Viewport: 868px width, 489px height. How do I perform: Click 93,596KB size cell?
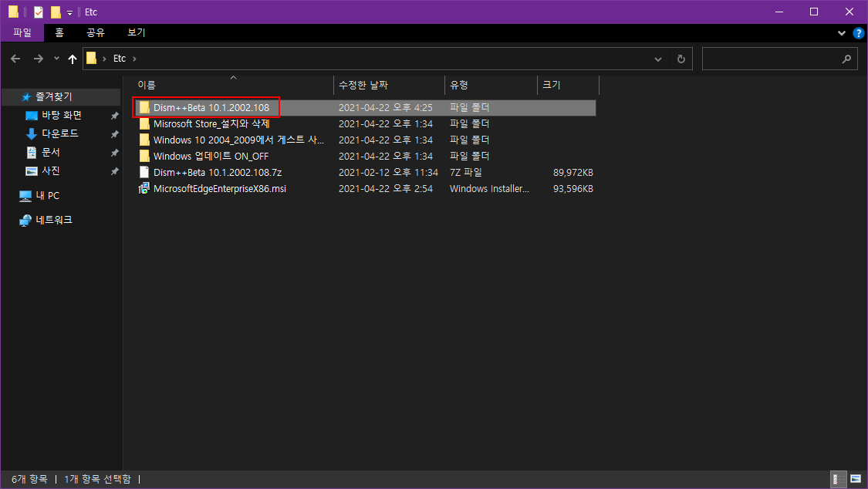pos(573,189)
